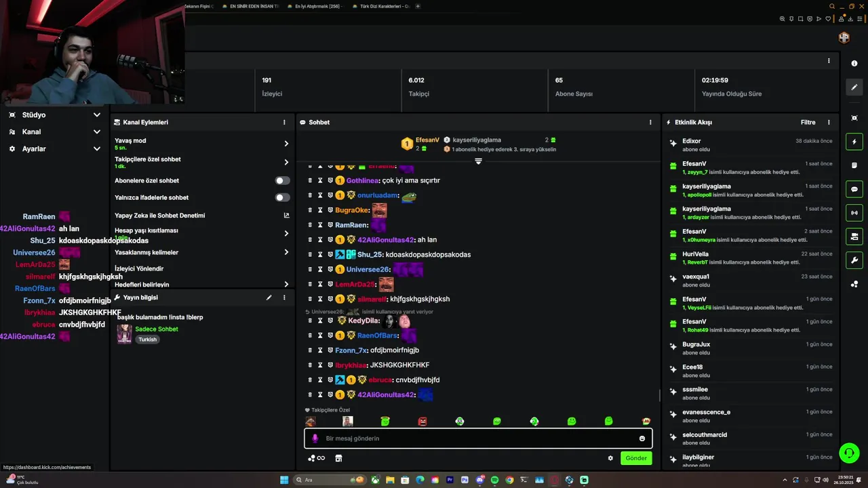Open Google Chrome from the taskbar
Screen dimensions: 868x488
coord(509,480)
